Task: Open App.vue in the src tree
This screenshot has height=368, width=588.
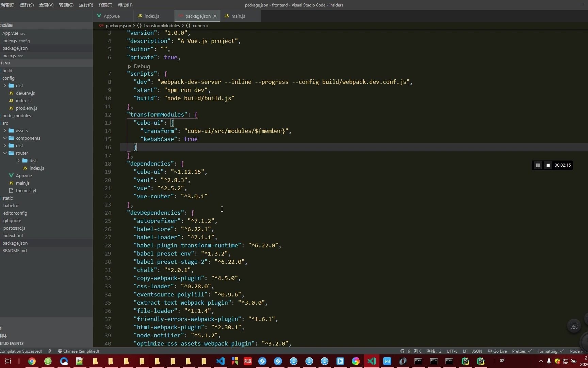Action: pyautogui.click(x=24, y=175)
